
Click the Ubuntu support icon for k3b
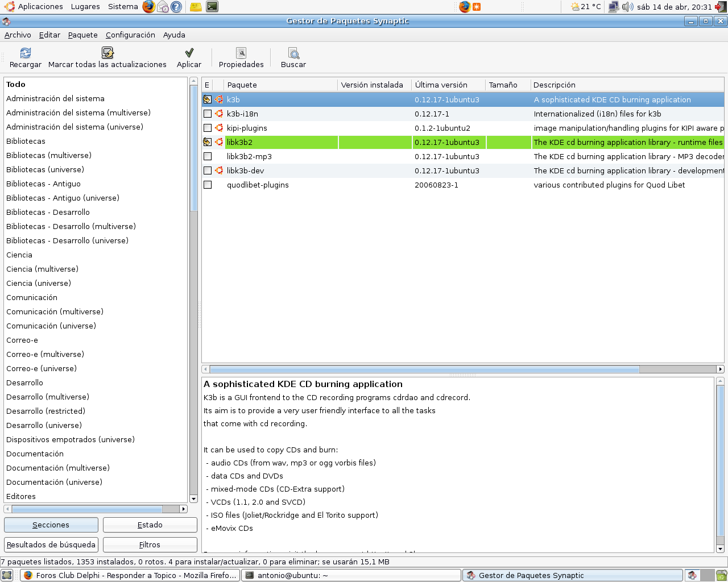coord(219,99)
